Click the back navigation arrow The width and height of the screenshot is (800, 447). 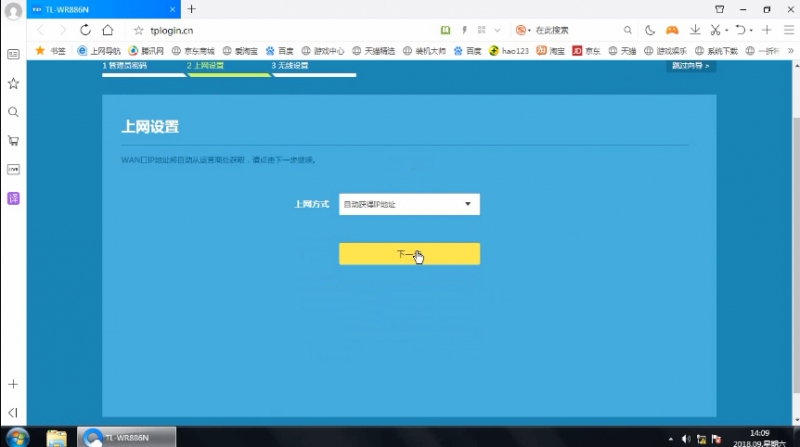click(x=41, y=31)
